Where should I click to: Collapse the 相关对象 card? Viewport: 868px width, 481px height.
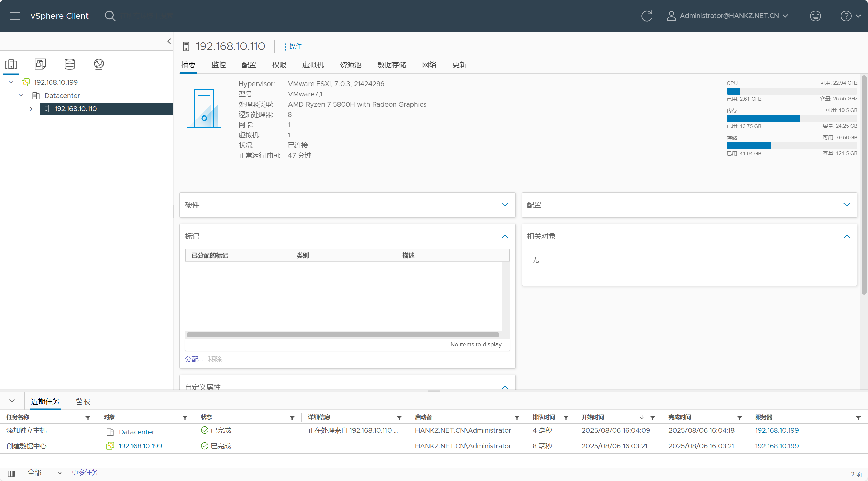pyautogui.click(x=847, y=236)
